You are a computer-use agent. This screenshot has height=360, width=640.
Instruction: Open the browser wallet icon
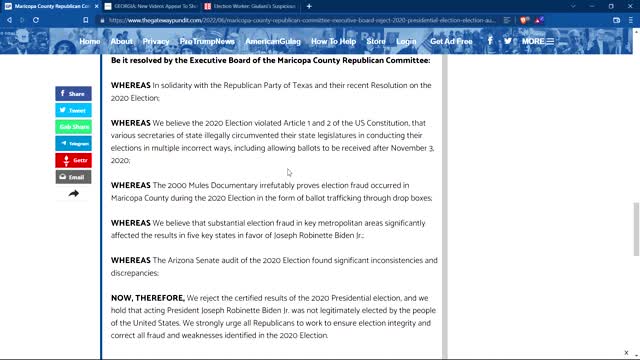click(616, 20)
